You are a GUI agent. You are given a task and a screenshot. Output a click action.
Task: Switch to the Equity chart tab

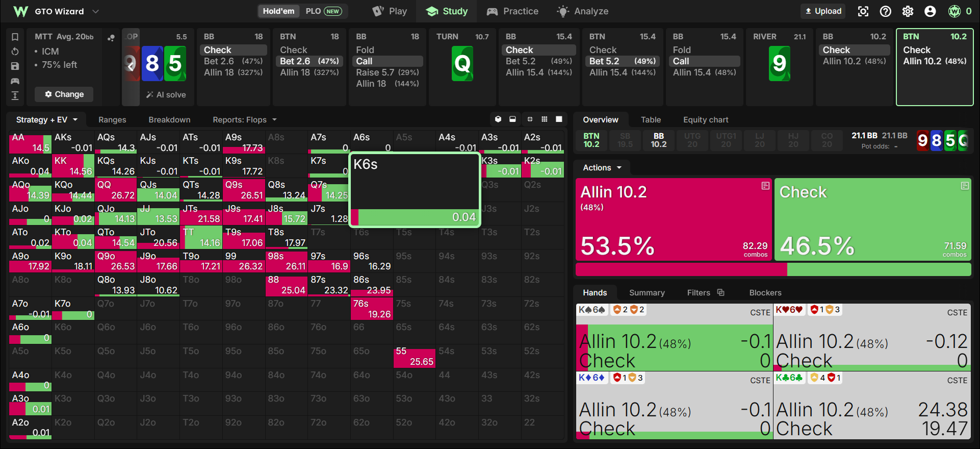[706, 120]
